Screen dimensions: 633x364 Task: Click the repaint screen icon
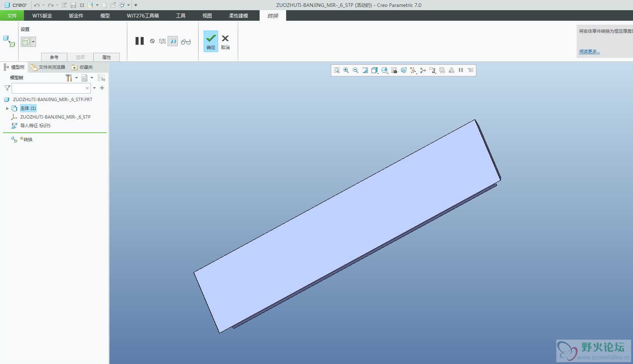[365, 70]
